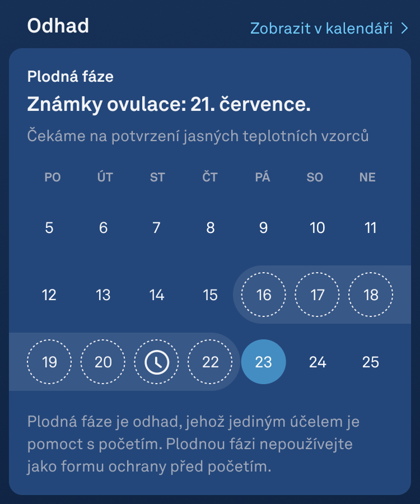Select day 8 under the ČT column
420x504 pixels.
[211, 228]
